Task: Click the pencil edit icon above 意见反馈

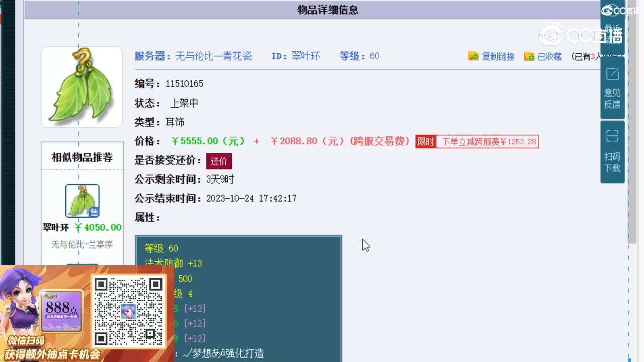Action: pyautogui.click(x=612, y=73)
